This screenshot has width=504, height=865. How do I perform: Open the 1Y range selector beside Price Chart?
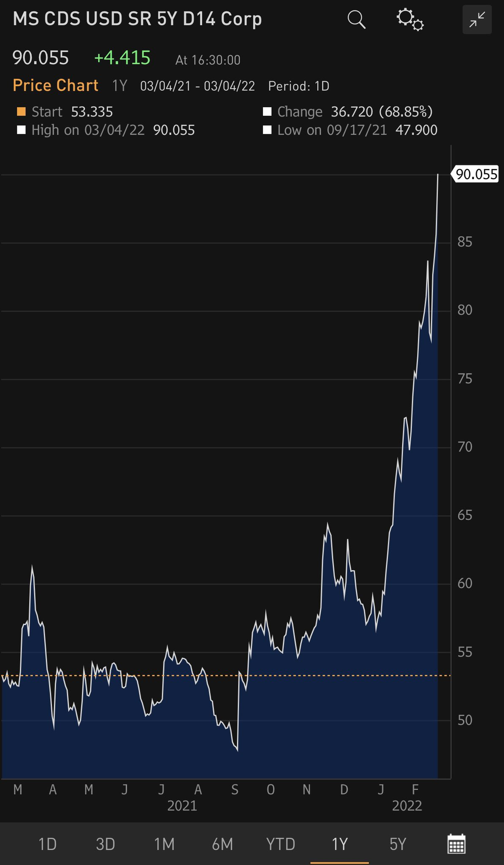click(119, 86)
